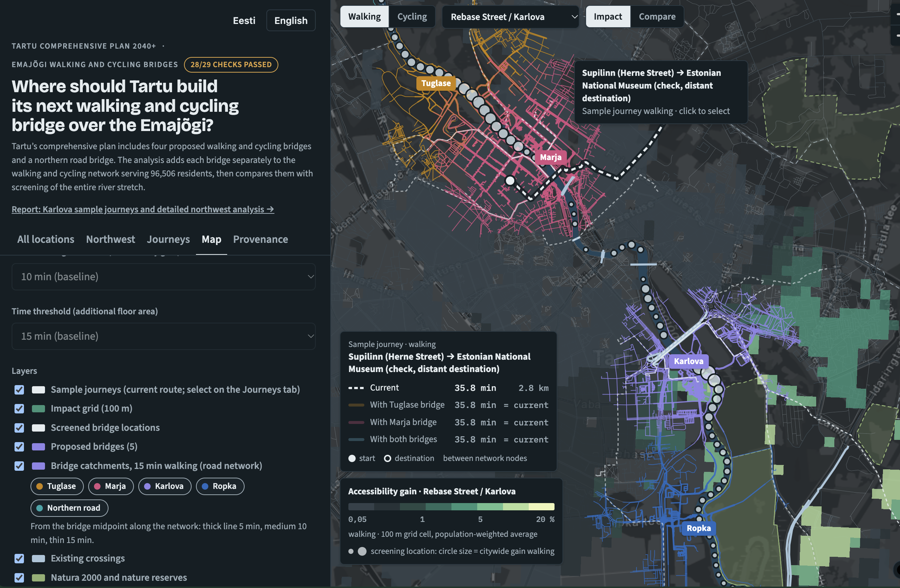Toggle Sample journeys layer checkbox

tap(19, 389)
